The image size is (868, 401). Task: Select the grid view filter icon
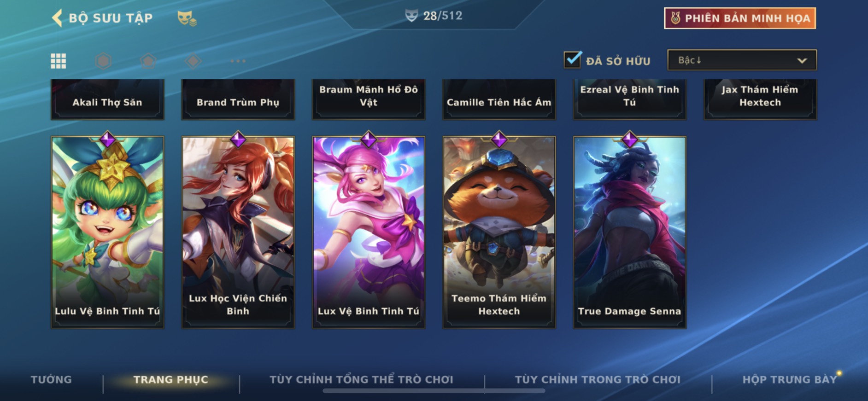click(58, 61)
